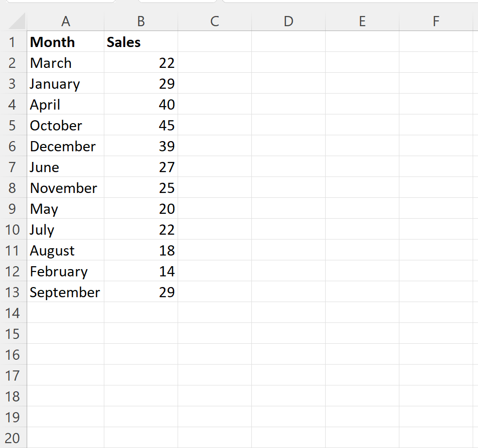Click the sales value 40 cell
478x448 pixels.
[x=141, y=104]
